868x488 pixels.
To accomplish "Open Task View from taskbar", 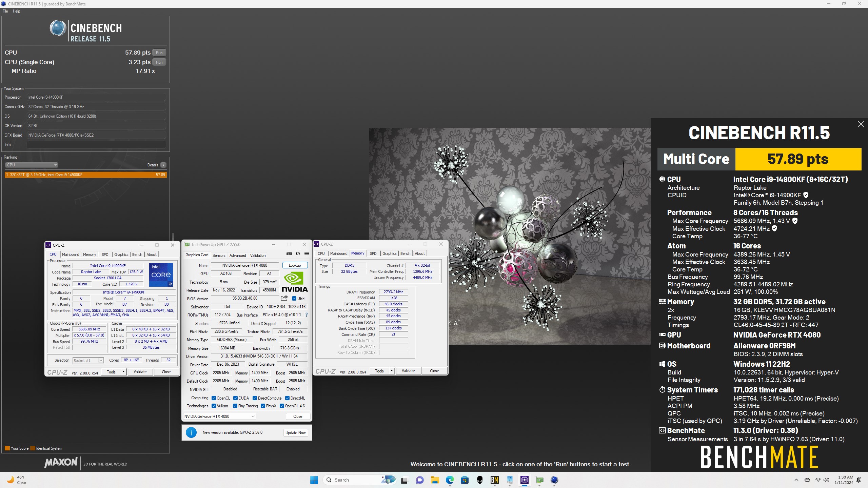I will click(x=404, y=480).
